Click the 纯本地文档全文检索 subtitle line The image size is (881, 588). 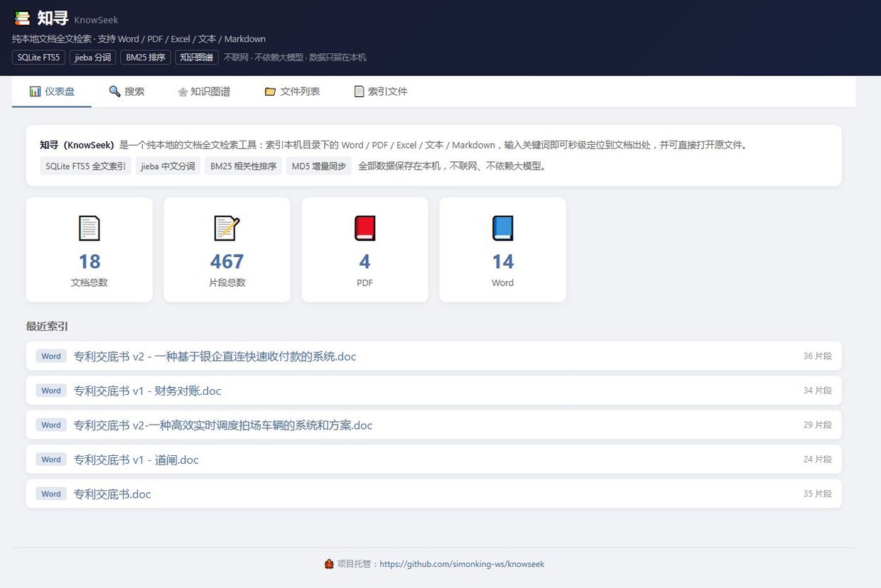point(139,39)
